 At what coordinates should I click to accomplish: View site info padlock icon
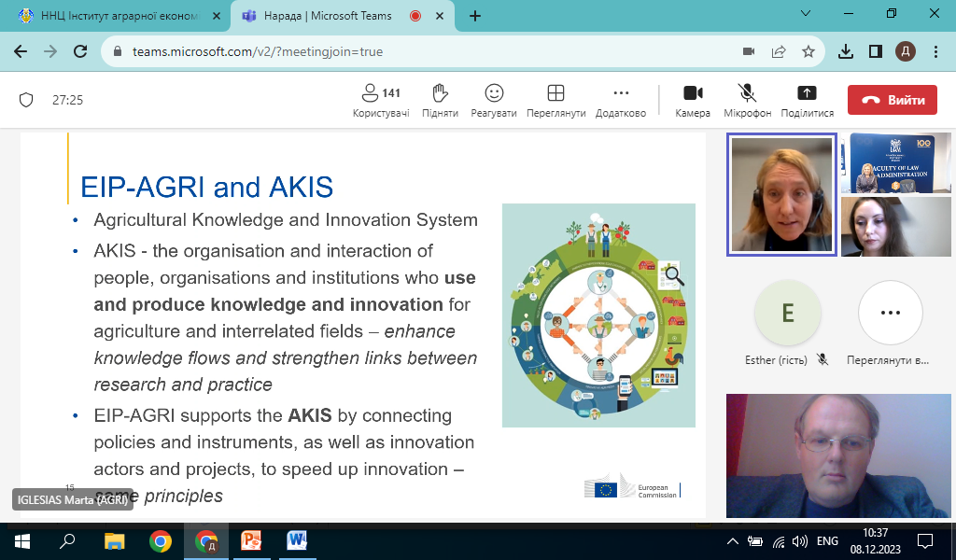[x=119, y=51]
